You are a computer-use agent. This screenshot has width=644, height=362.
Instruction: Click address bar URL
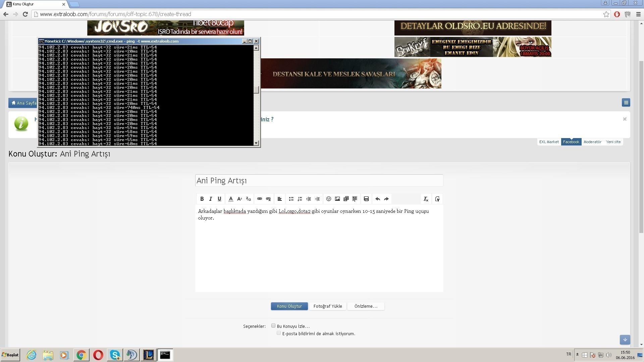(x=115, y=14)
